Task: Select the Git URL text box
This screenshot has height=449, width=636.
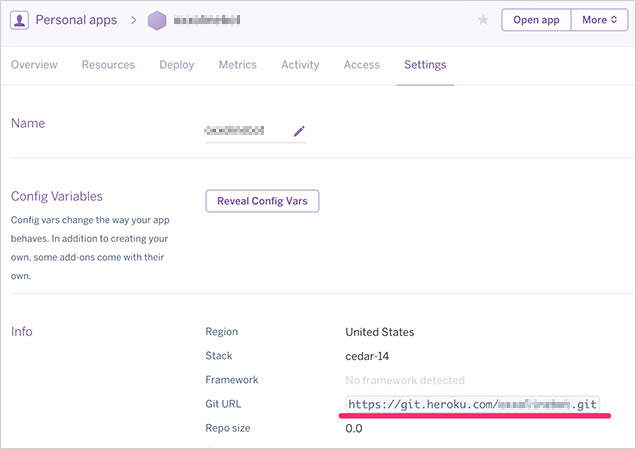Action: (472, 404)
